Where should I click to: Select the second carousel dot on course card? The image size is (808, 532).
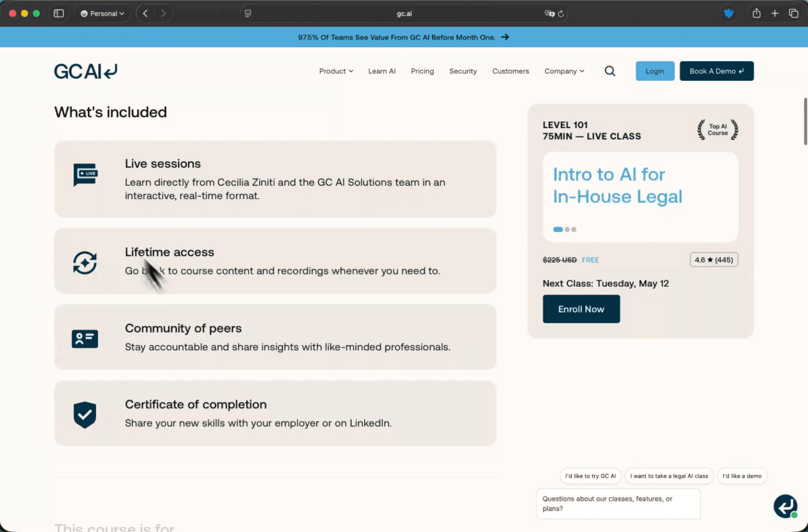coord(567,230)
